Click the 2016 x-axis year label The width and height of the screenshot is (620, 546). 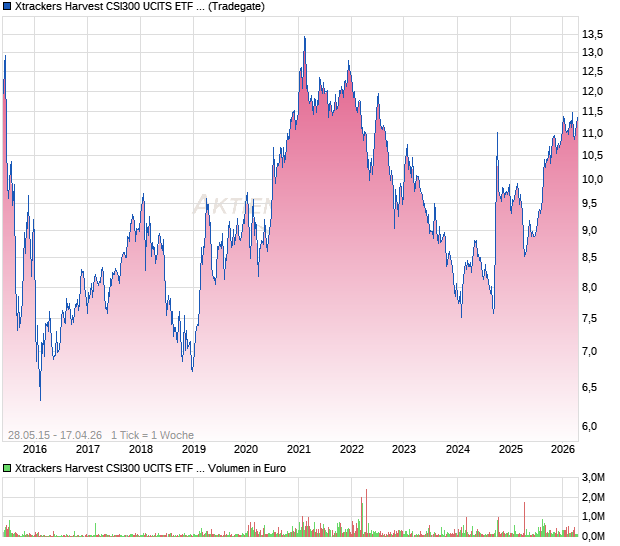pos(35,450)
